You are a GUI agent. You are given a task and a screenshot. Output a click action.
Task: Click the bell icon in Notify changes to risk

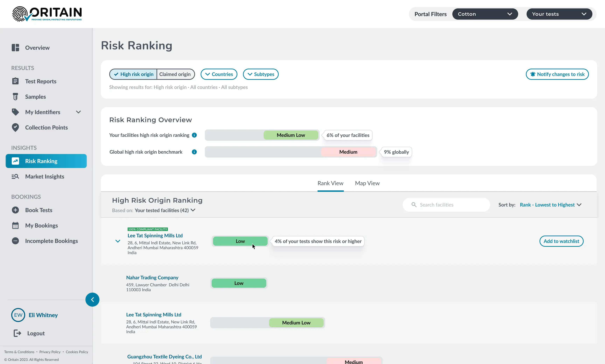point(533,74)
